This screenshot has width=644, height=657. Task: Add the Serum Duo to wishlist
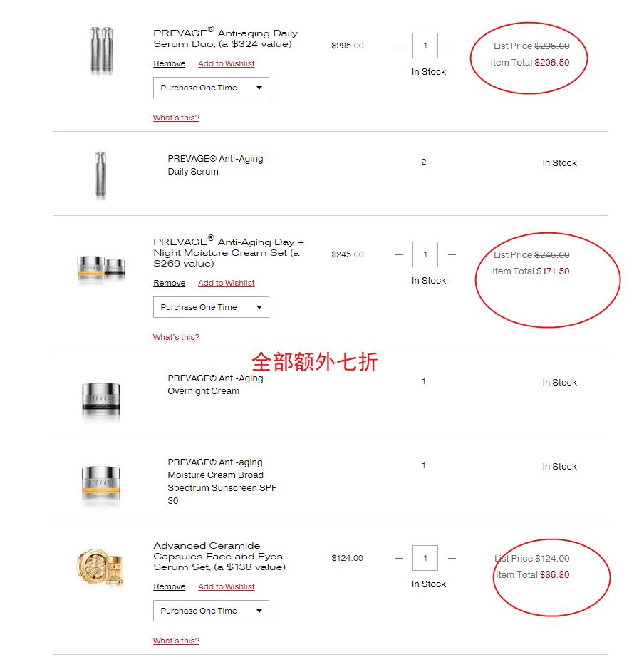click(226, 63)
